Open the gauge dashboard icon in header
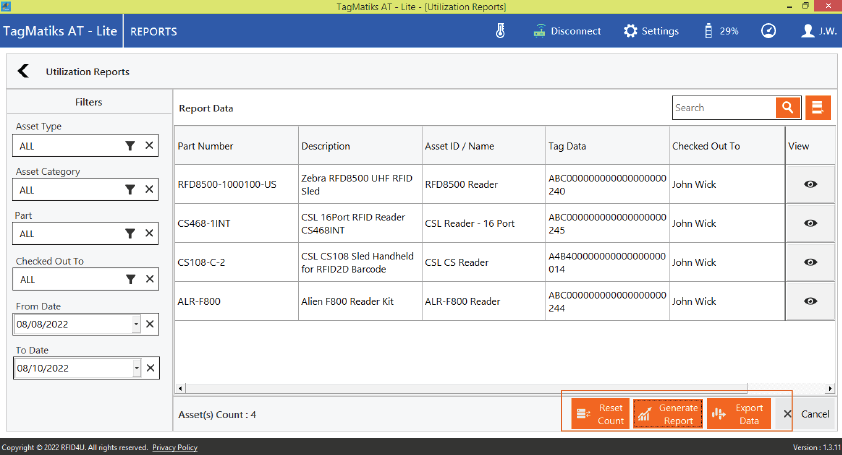842x455 pixels. pyautogui.click(x=768, y=31)
